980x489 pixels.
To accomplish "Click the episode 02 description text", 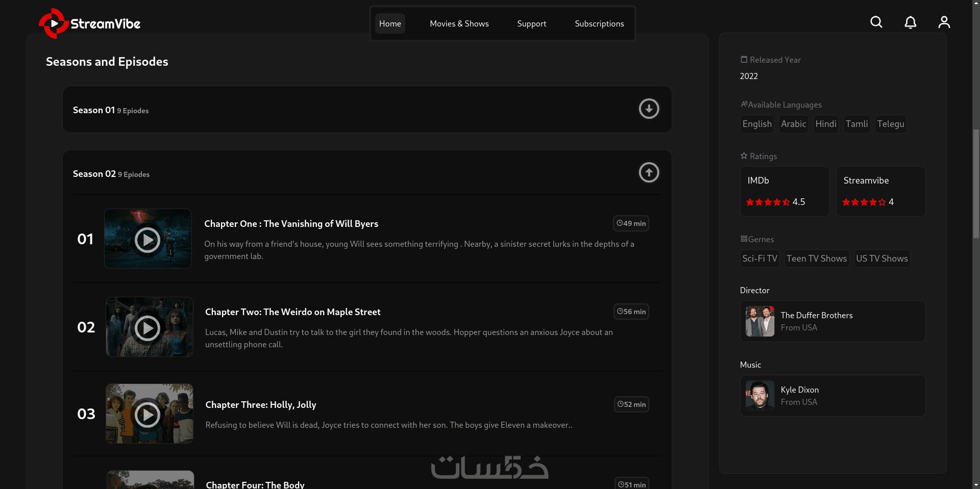I will pyautogui.click(x=409, y=338).
